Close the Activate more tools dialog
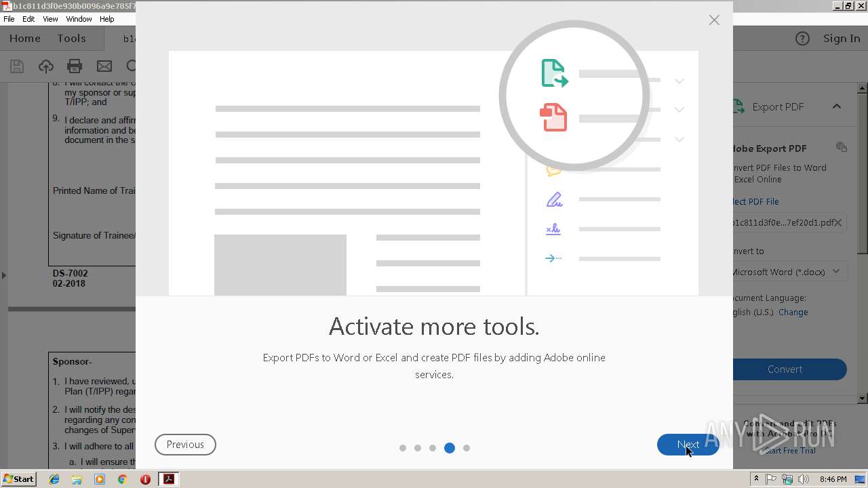Viewport: 868px width, 488px height. 714,20
